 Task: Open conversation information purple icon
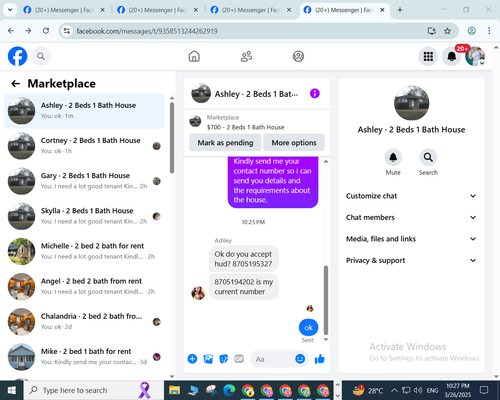(315, 94)
